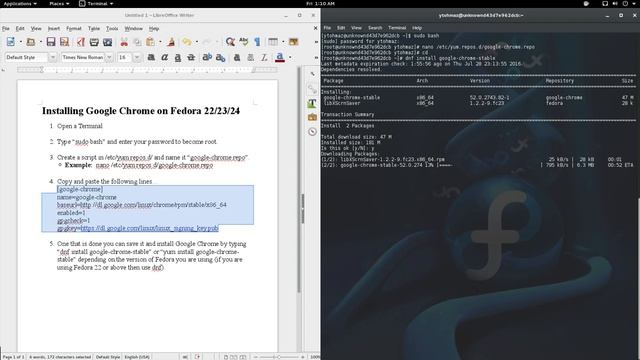640x360 pixels.
Task: Open the Search menu in the terminal window
Action: pos(375,28)
